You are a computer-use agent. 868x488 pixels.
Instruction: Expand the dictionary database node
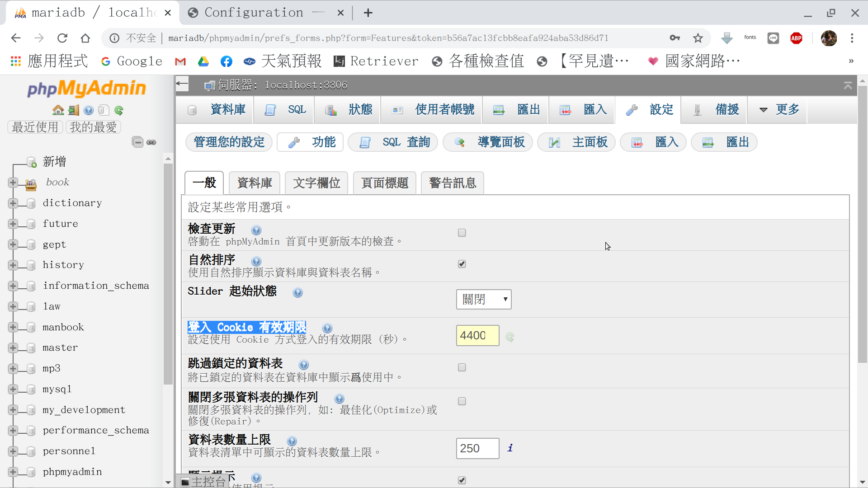pos(13,203)
